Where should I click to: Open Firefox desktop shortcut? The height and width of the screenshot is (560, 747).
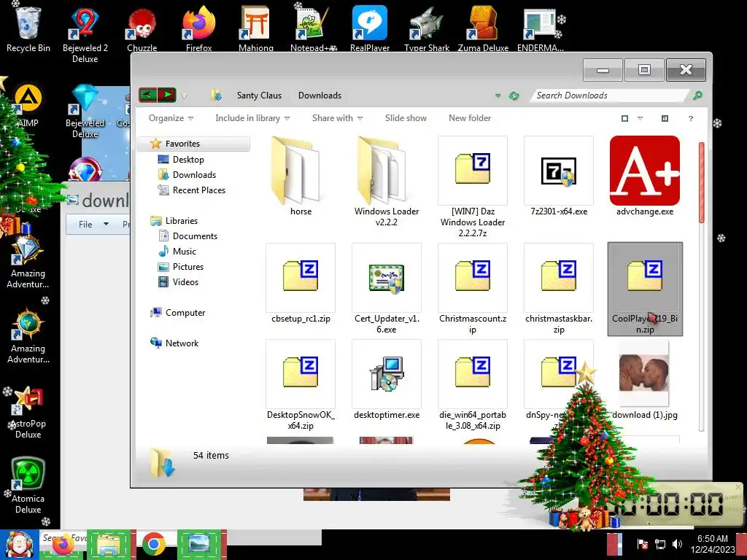[x=198, y=28]
